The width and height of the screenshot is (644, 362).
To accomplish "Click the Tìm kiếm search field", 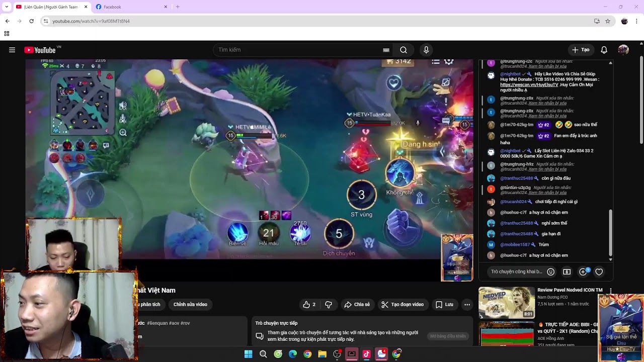I will point(300,50).
